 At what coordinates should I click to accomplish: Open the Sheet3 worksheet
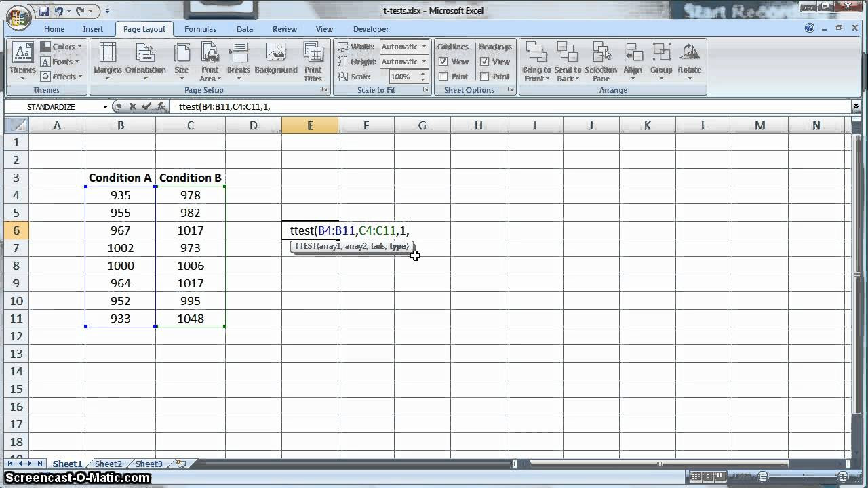[x=149, y=464]
